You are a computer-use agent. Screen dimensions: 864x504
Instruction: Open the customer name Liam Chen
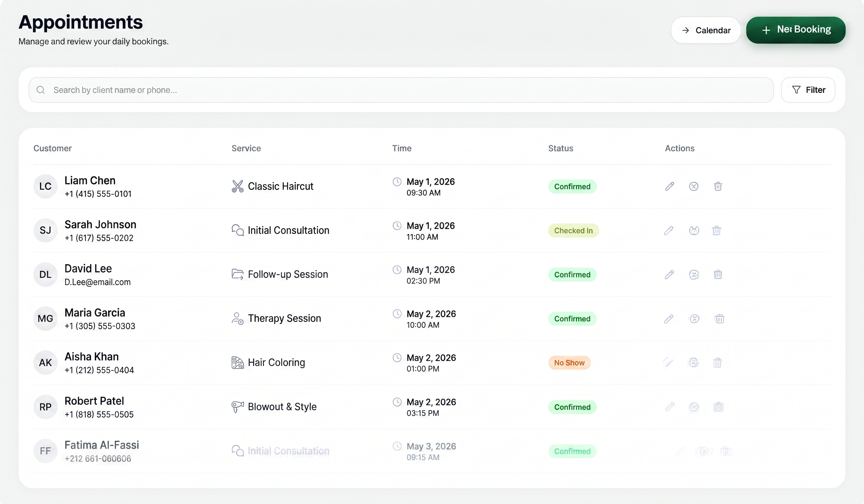[90, 180]
